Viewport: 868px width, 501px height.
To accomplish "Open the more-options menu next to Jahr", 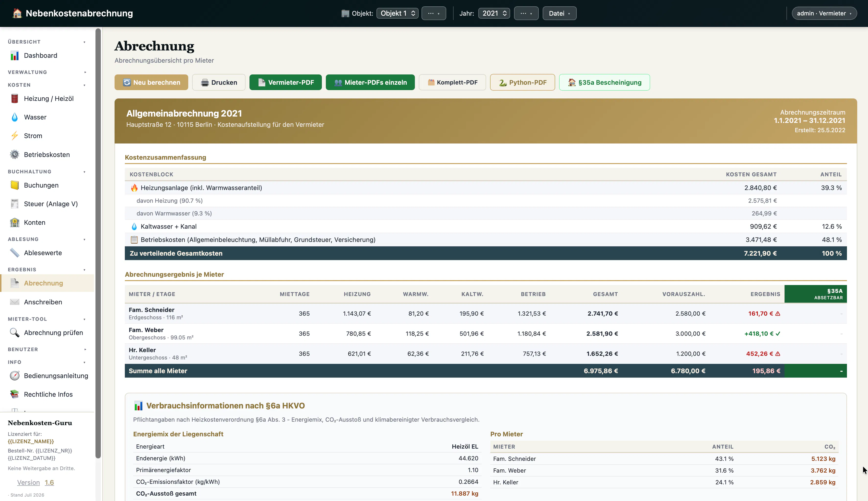I will (x=526, y=13).
